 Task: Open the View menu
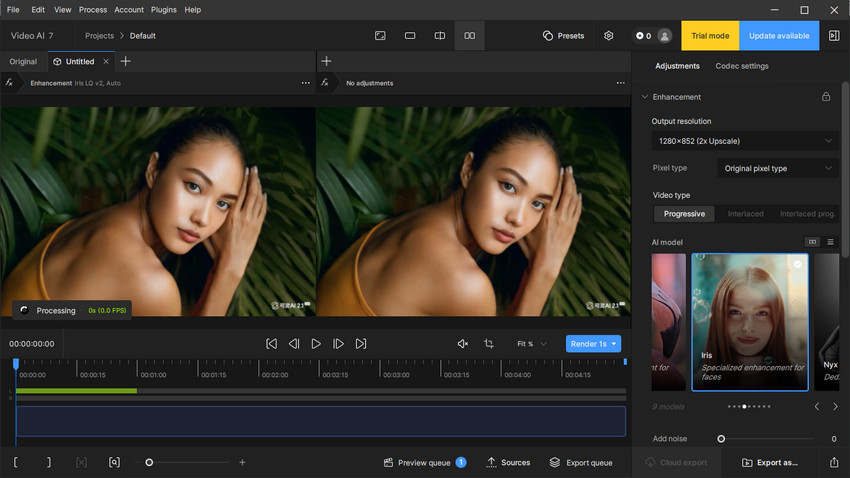tap(62, 10)
